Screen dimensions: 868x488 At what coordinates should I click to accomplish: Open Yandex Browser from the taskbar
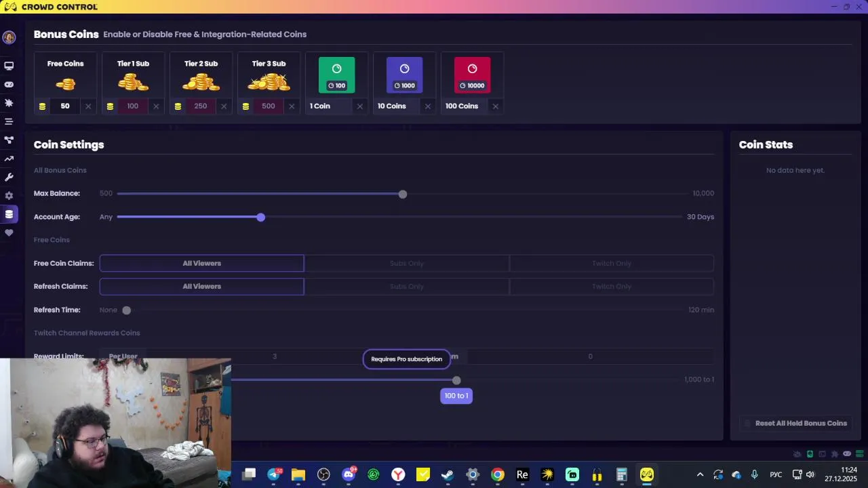(x=398, y=474)
